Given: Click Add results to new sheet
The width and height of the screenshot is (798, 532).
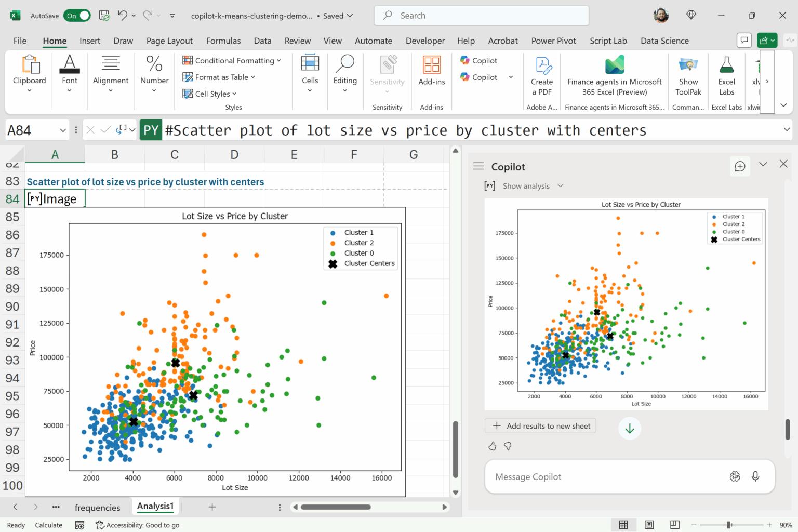Looking at the screenshot, I should pos(541,426).
